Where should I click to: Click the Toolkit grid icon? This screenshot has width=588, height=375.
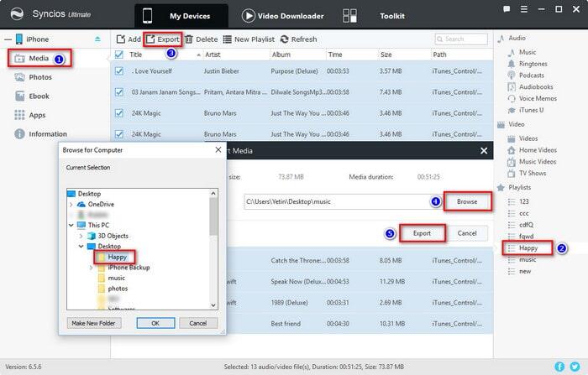(x=349, y=16)
